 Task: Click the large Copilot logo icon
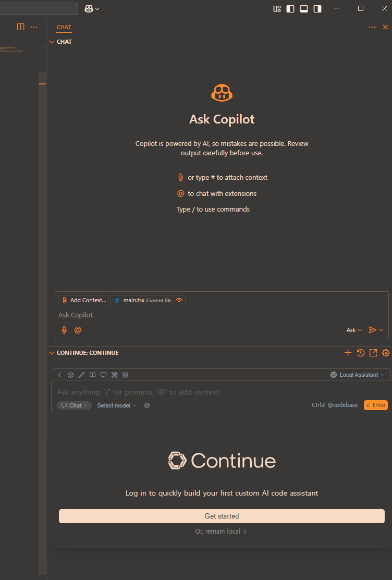(222, 93)
